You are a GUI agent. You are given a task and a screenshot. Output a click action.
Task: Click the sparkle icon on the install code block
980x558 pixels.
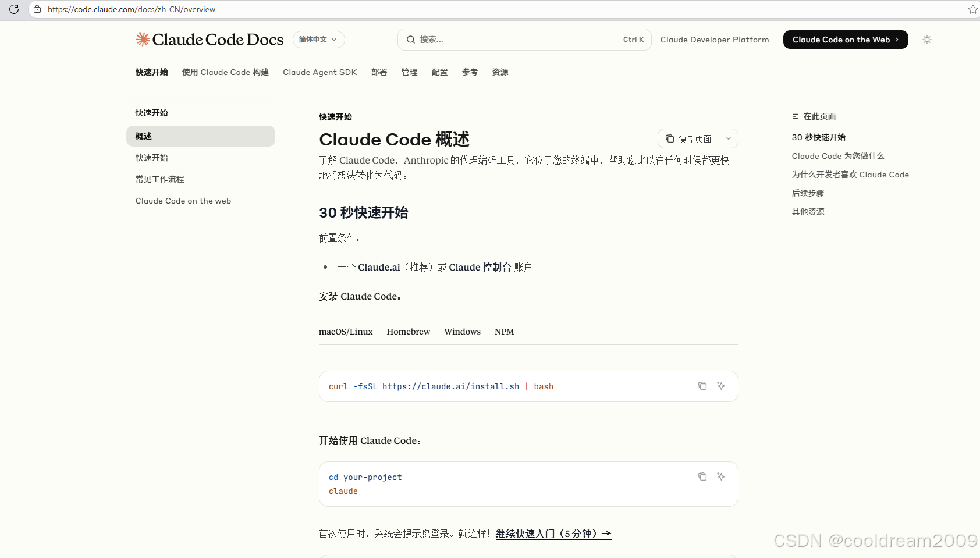click(721, 386)
